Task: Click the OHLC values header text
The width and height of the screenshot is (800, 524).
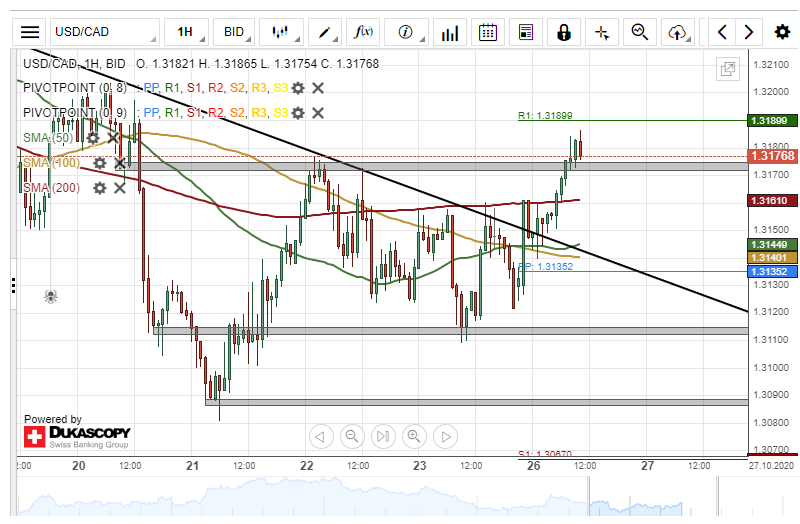Action: (x=258, y=64)
